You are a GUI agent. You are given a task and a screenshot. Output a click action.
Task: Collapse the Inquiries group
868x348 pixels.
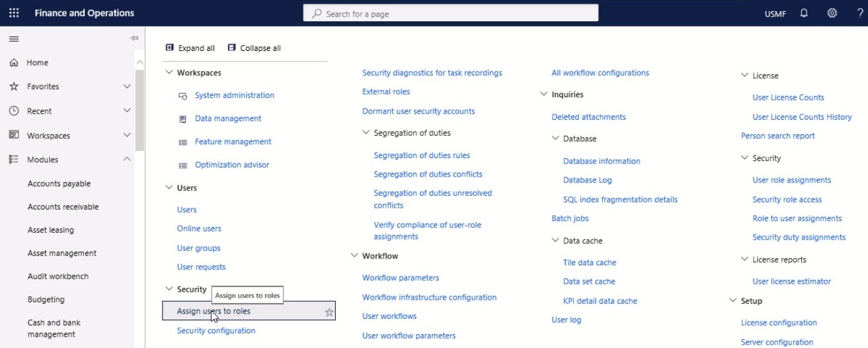[x=544, y=95]
